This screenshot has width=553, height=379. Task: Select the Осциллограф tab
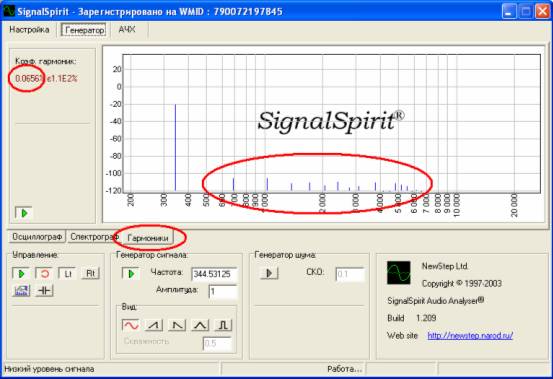point(37,237)
